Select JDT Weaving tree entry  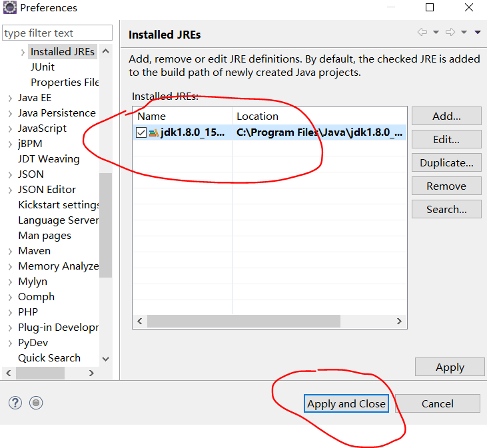click(49, 159)
